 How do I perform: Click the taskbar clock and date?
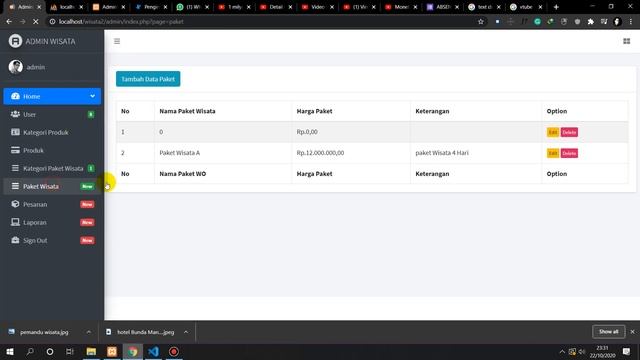pyautogui.click(x=602, y=351)
